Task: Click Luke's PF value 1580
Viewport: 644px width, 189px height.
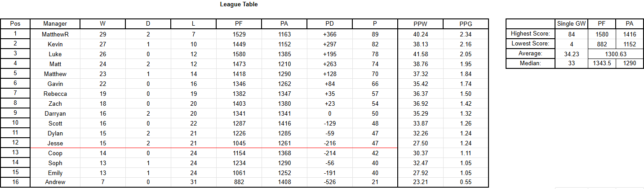Action: click(239, 54)
